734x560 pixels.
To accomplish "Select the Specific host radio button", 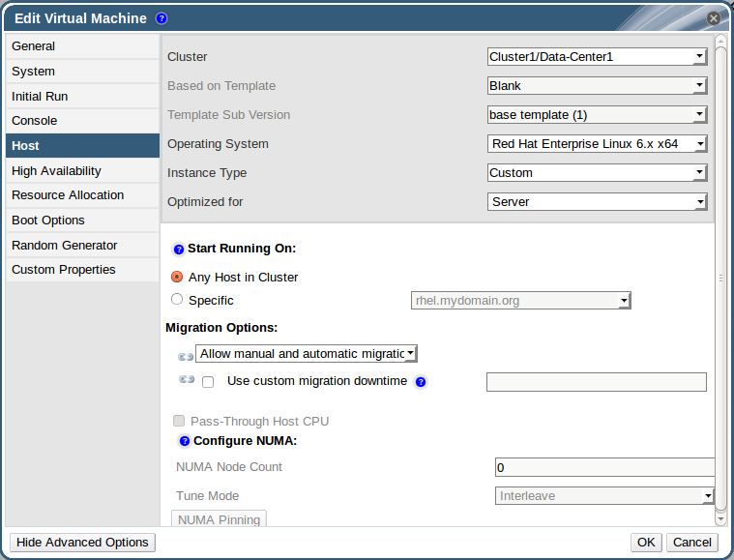I will click(x=177, y=300).
